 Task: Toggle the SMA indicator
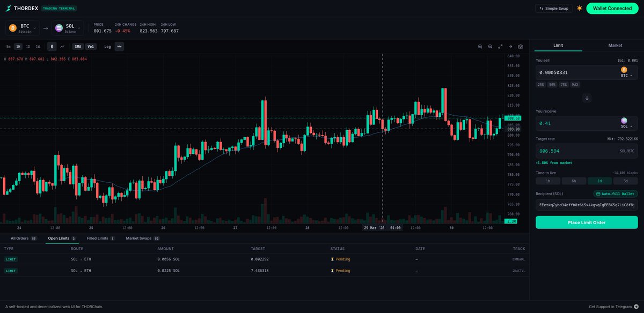[78, 47]
